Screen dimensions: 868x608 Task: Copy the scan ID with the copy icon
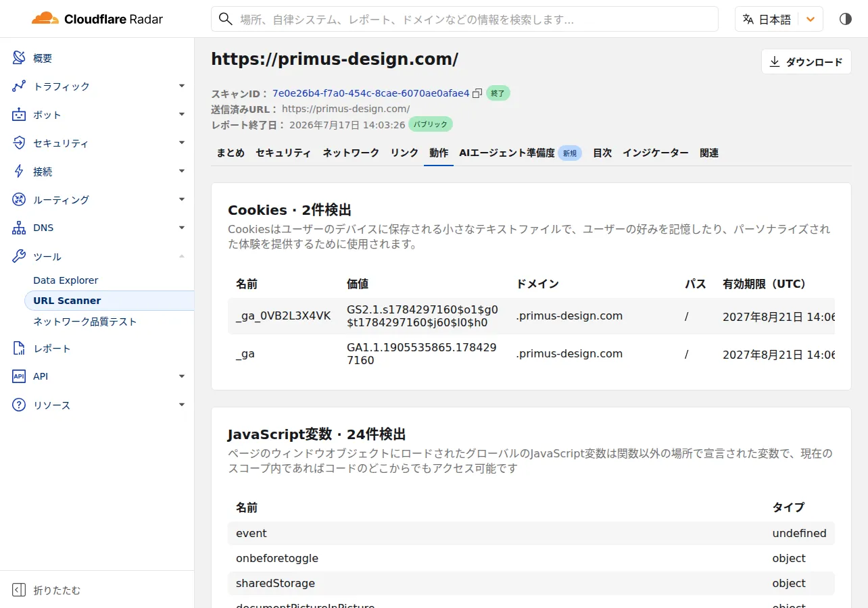point(477,93)
